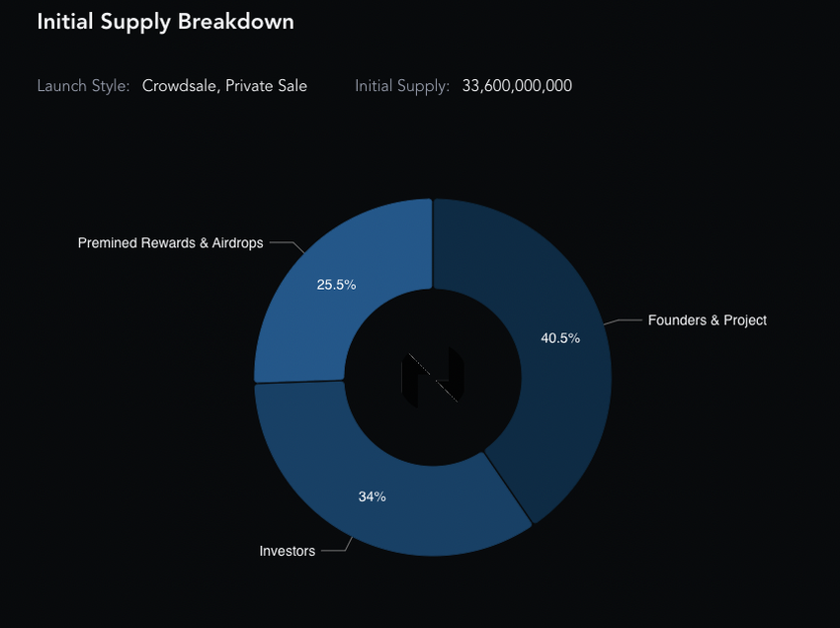Click the 'Initial Supply Breakdown' heading
Screen dimensions: 840x628
tap(166, 22)
